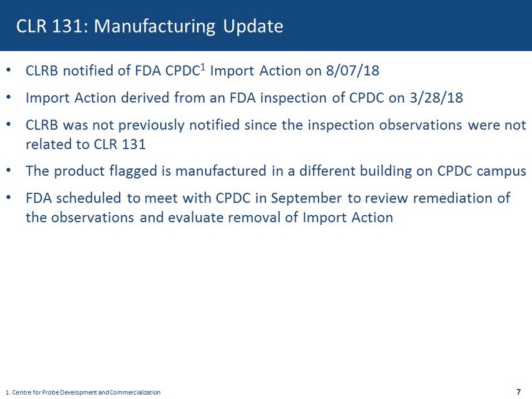
Task: Click the slide title 'CLR 131: Manufacturing Update'
Action: pos(150,26)
